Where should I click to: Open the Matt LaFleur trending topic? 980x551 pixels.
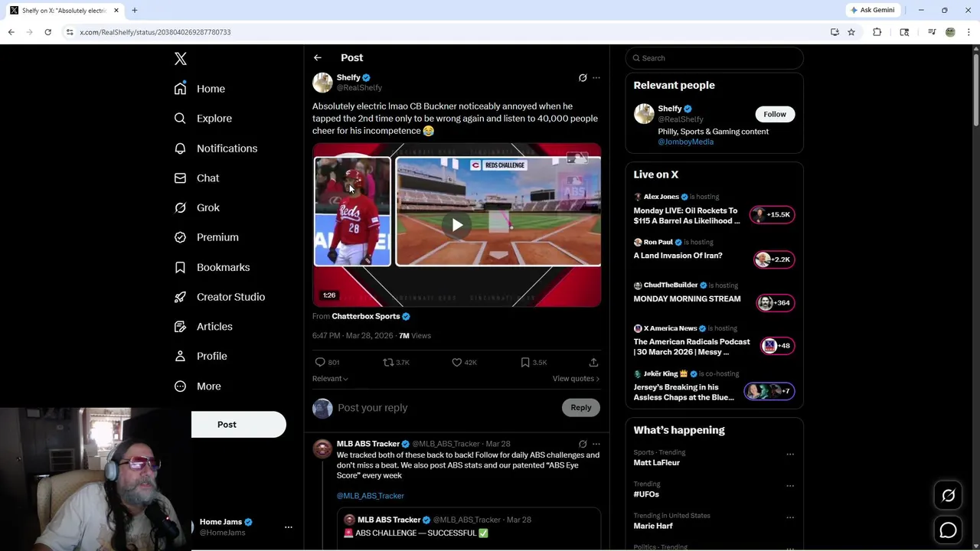coord(656,463)
